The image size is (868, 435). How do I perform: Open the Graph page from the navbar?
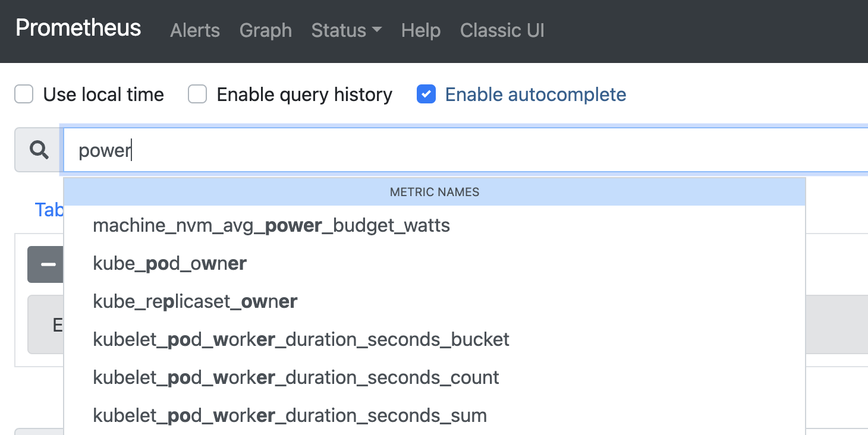[x=265, y=30]
